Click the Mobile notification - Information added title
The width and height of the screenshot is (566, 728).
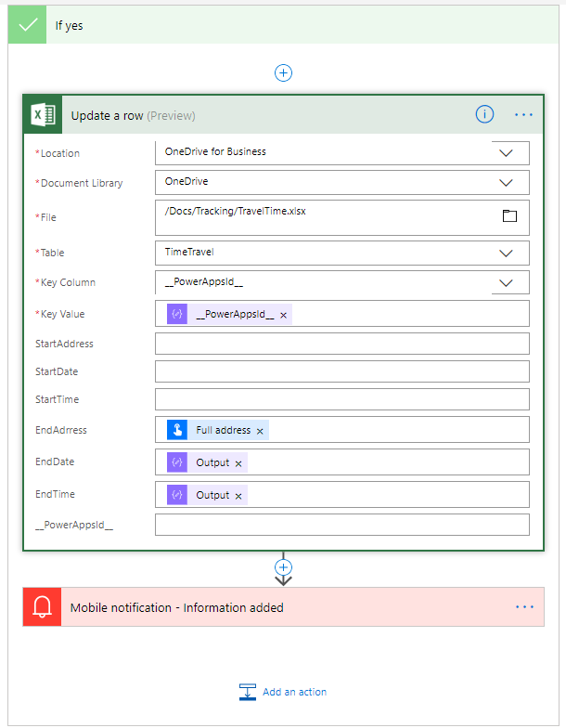pyautogui.click(x=177, y=608)
